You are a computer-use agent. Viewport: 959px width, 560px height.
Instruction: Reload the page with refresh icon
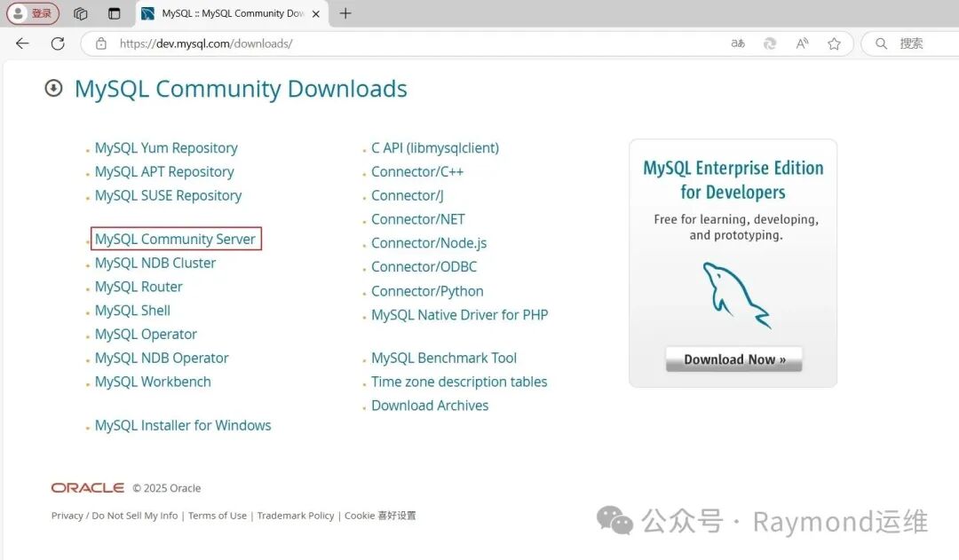[58, 43]
